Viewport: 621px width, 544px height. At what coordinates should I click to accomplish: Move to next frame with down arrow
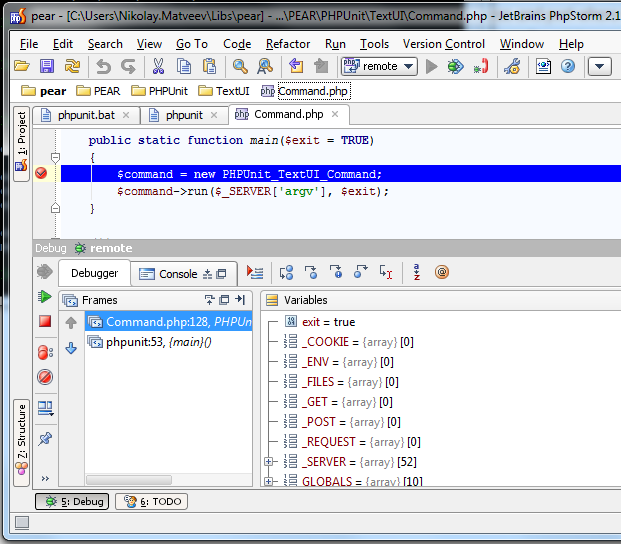(71, 348)
